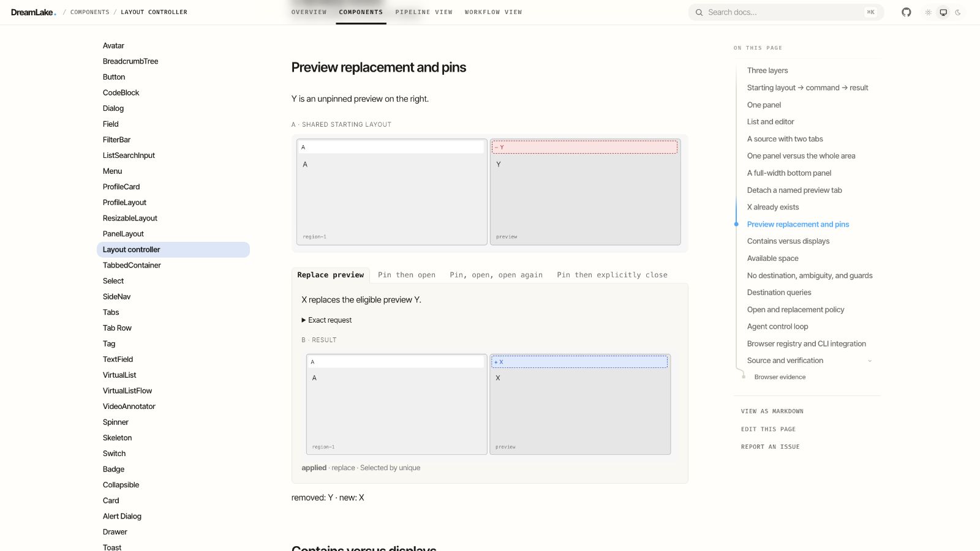
Task: Expand the Exact request disclosure
Action: [x=326, y=320]
